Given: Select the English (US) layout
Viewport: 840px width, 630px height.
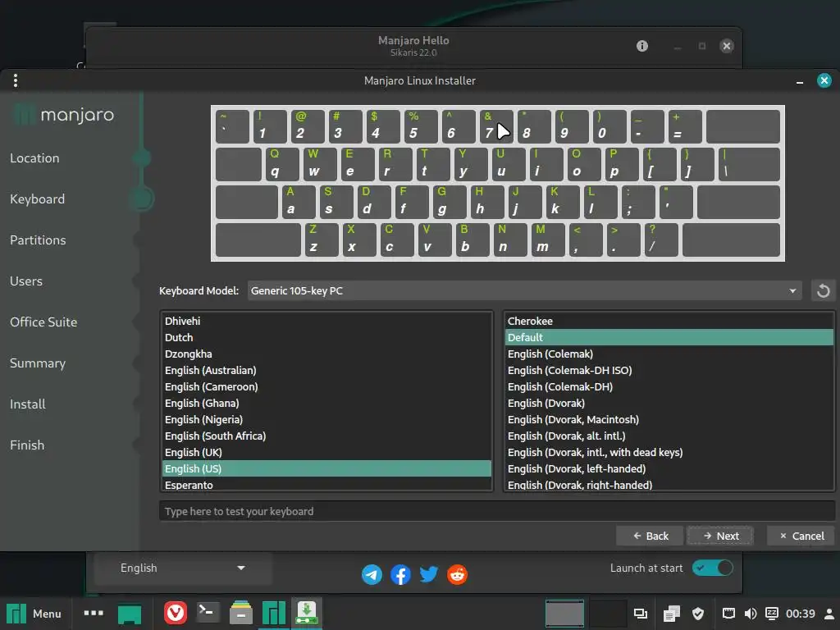Looking at the screenshot, I should pyautogui.click(x=326, y=468).
